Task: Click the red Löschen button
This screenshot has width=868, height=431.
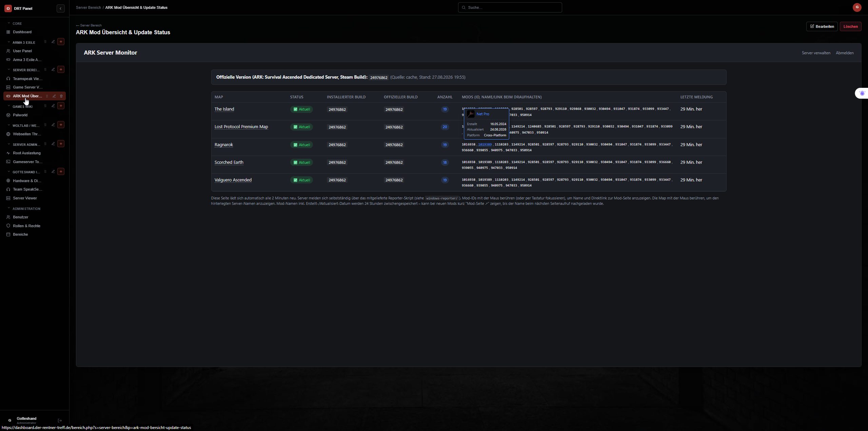Action: (850, 26)
